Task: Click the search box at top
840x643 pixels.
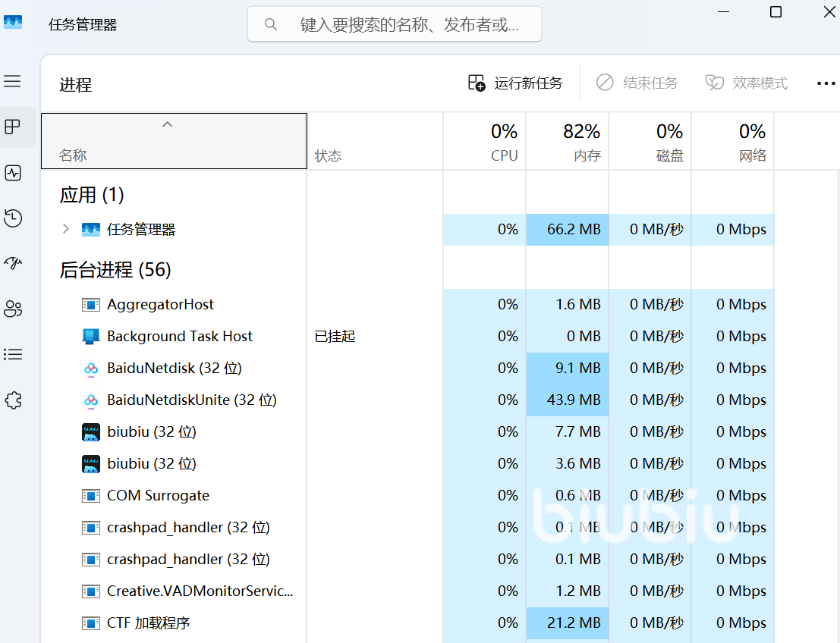Action: coord(395,24)
